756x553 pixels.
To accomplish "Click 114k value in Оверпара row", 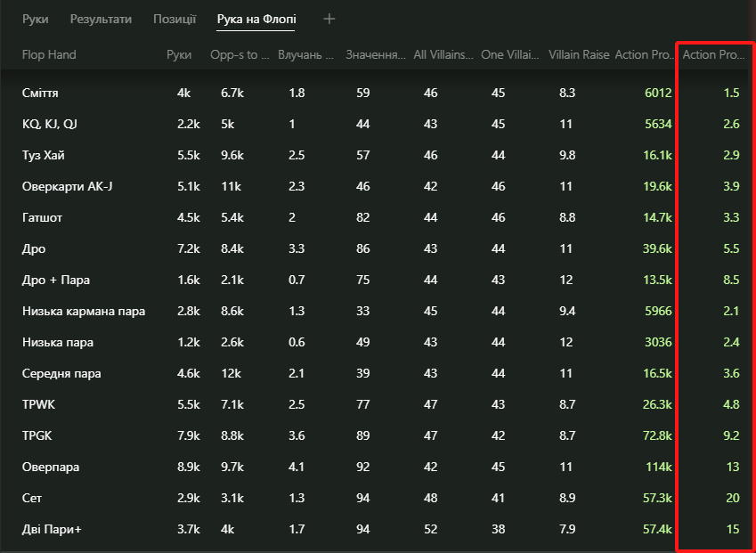I will click(x=659, y=468).
